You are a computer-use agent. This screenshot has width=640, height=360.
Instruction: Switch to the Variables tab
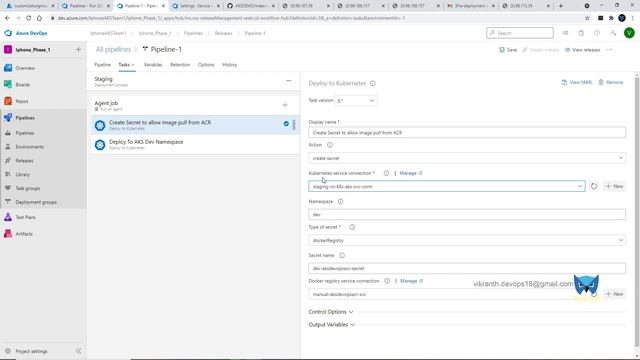[x=153, y=65]
